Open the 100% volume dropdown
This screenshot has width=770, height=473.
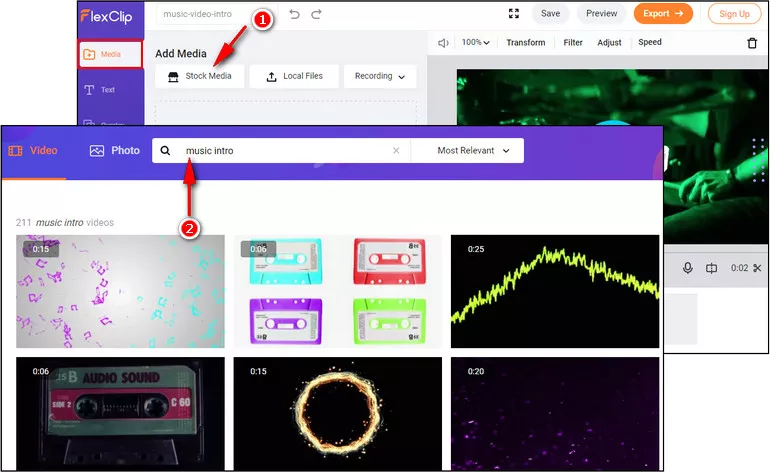[475, 42]
